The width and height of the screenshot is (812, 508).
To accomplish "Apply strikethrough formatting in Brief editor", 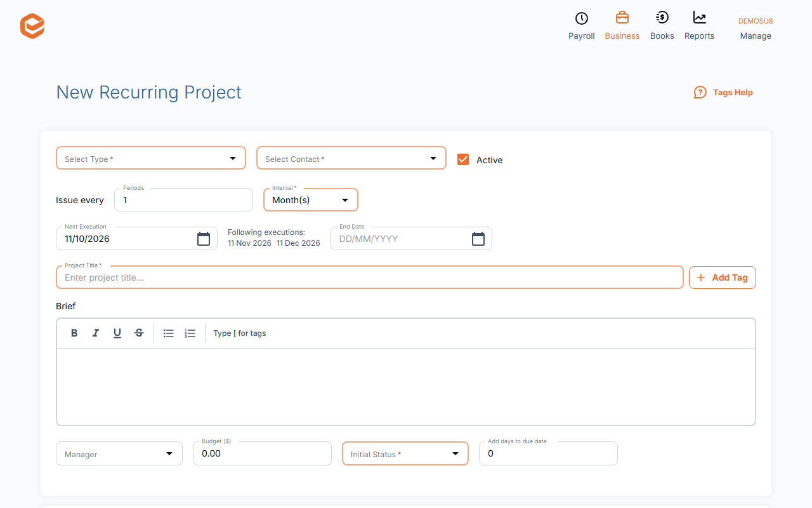I will pyautogui.click(x=139, y=333).
